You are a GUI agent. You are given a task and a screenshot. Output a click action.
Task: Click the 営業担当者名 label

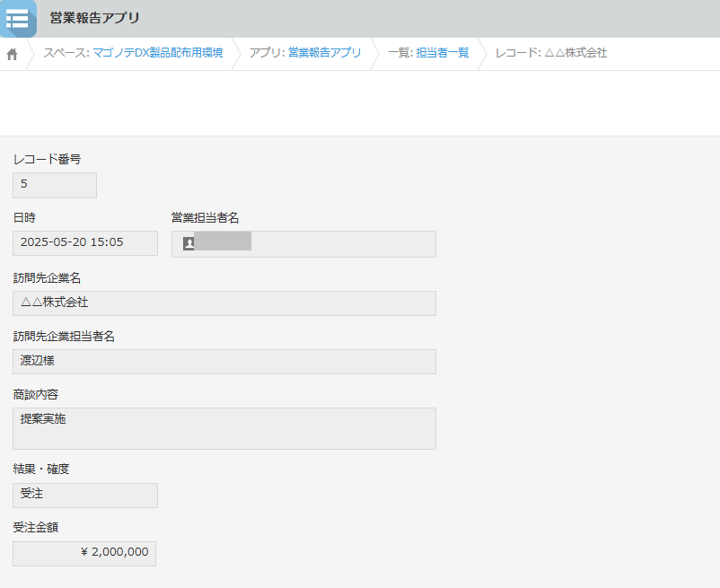tap(206, 217)
